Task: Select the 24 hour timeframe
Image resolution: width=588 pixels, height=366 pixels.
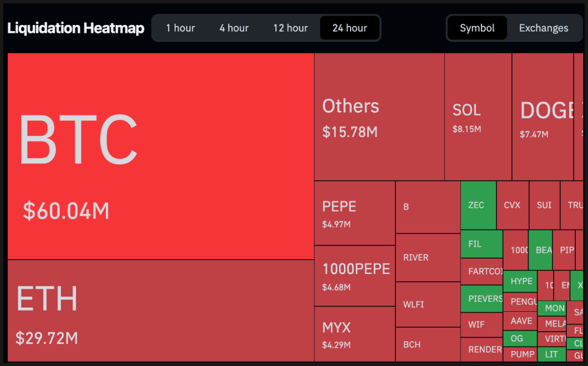Action: click(349, 28)
